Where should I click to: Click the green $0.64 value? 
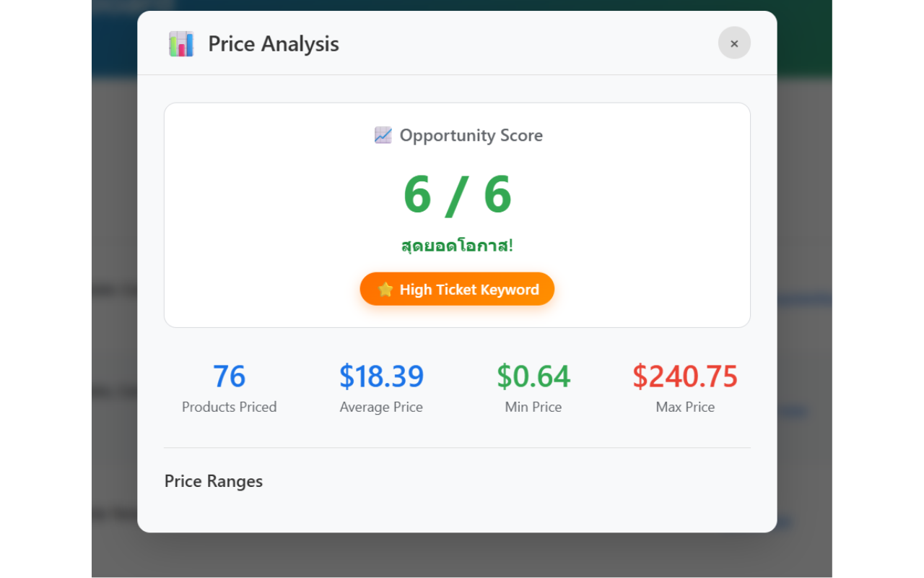click(x=533, y=376)
